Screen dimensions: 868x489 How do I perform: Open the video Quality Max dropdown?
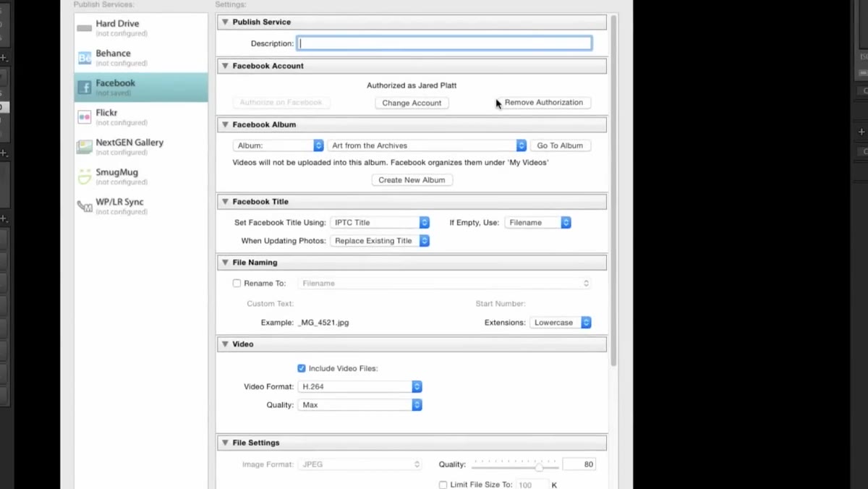click(359, 405)
